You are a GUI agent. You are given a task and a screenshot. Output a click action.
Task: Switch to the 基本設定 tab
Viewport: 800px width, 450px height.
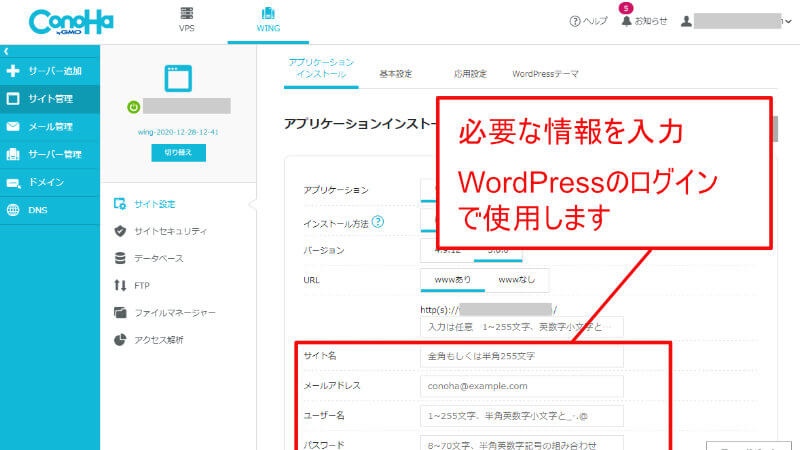pyautogui.click(x=395, y=74)
